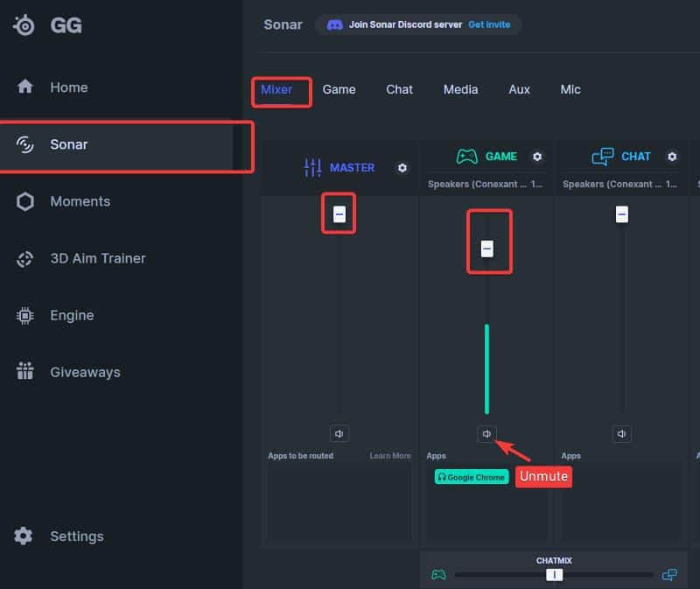This screenshot has height=589, width=700.
Task: Click the Apps label under the Chat channel
Action: pos(570,456)
